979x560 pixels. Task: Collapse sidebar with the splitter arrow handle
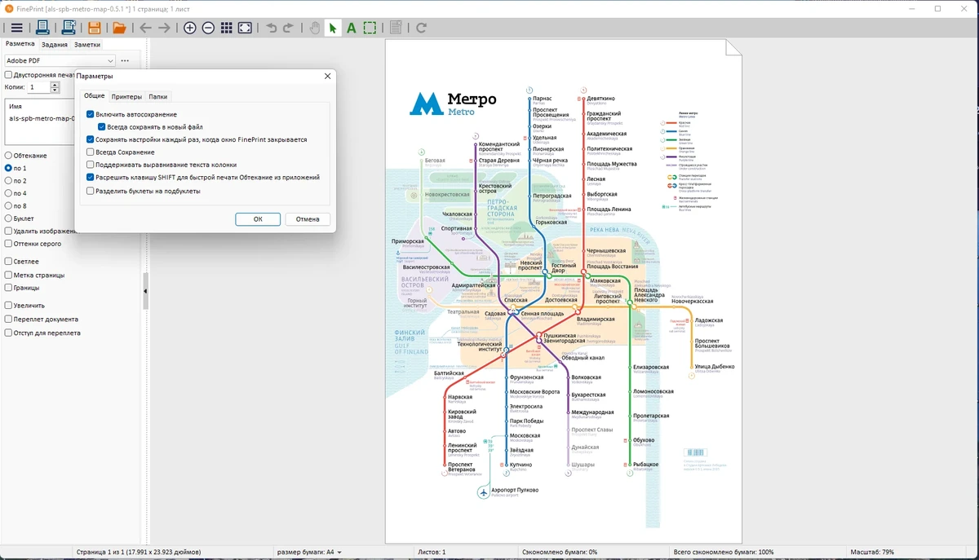(x=146, y=291)
